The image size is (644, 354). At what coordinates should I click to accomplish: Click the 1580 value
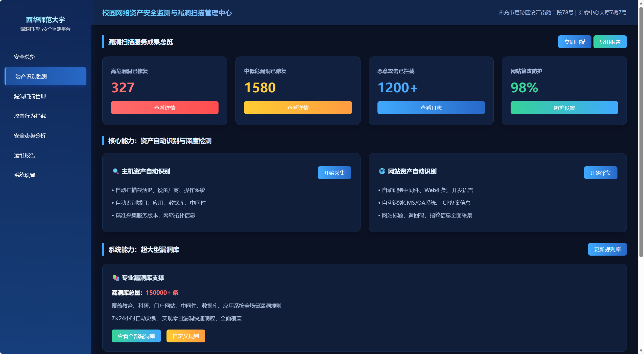[260, 88]
